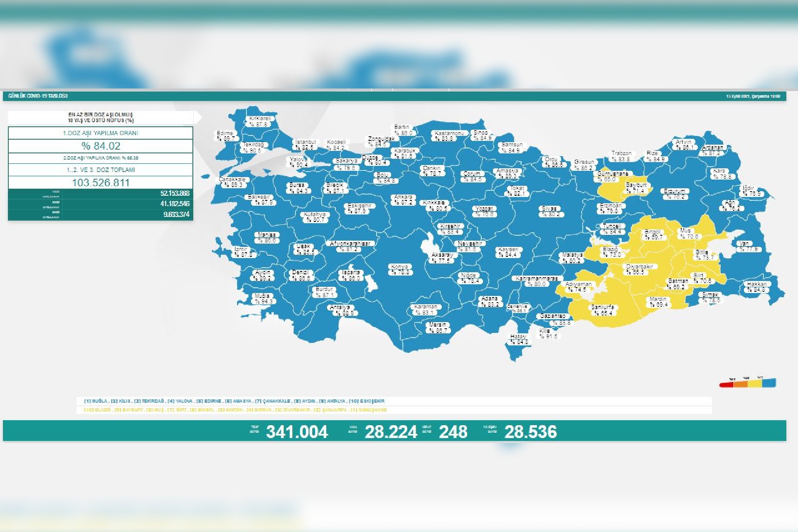Screen dimensions: 798x532
Task: Click the GÜNLÜK COVID-19 TABLOSU header title
Action: tap(38, 96)
